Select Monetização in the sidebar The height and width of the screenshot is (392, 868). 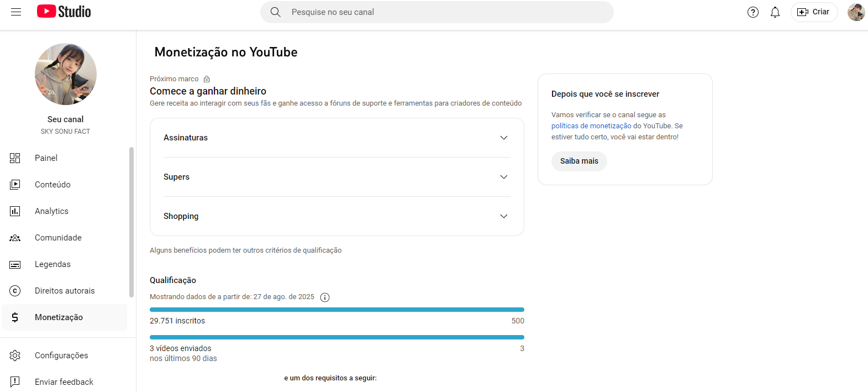(64, 317)
